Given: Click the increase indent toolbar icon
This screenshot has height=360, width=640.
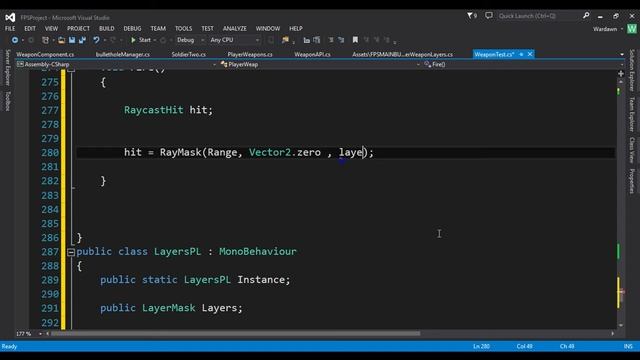Looking at the screenshot, I should click(x=317, y=40).
